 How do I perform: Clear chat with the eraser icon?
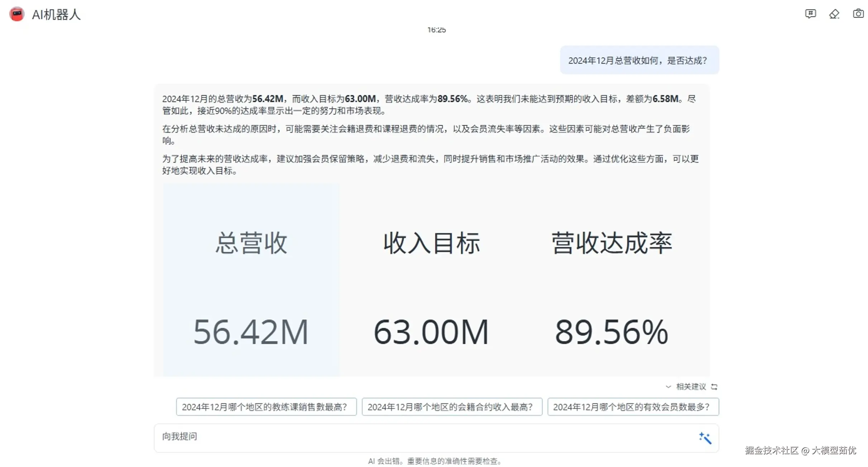[x=834, y=14]
